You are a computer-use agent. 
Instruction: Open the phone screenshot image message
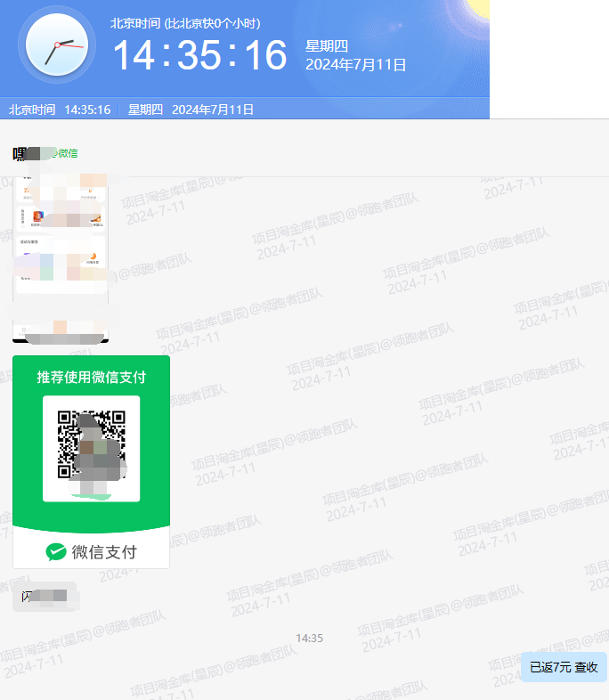[60, 256]
